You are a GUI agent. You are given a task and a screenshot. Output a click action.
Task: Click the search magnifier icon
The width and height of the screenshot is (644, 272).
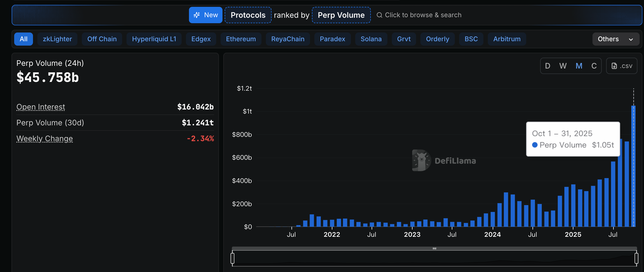point(379,15)
